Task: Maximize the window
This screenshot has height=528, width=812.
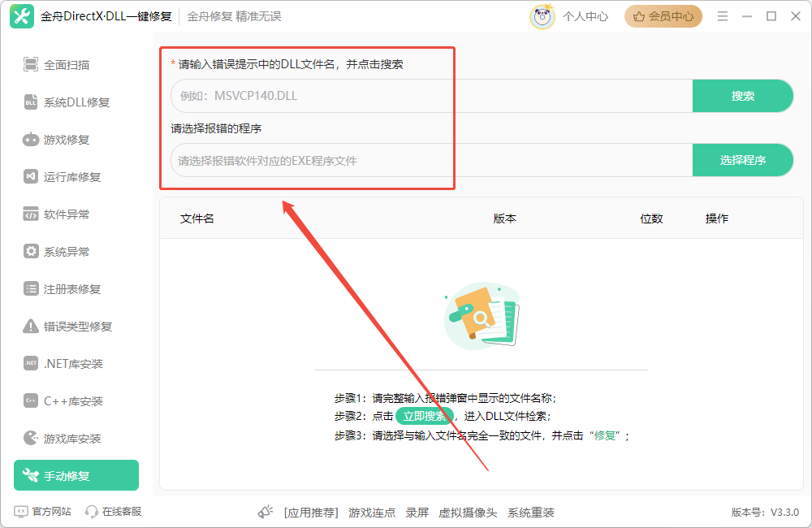Action: [771, 16]
